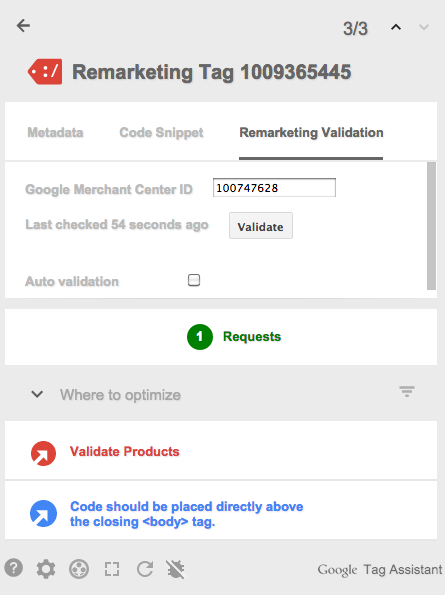
Task: Click the refresh icon in footer
Action: coord(145,569)
